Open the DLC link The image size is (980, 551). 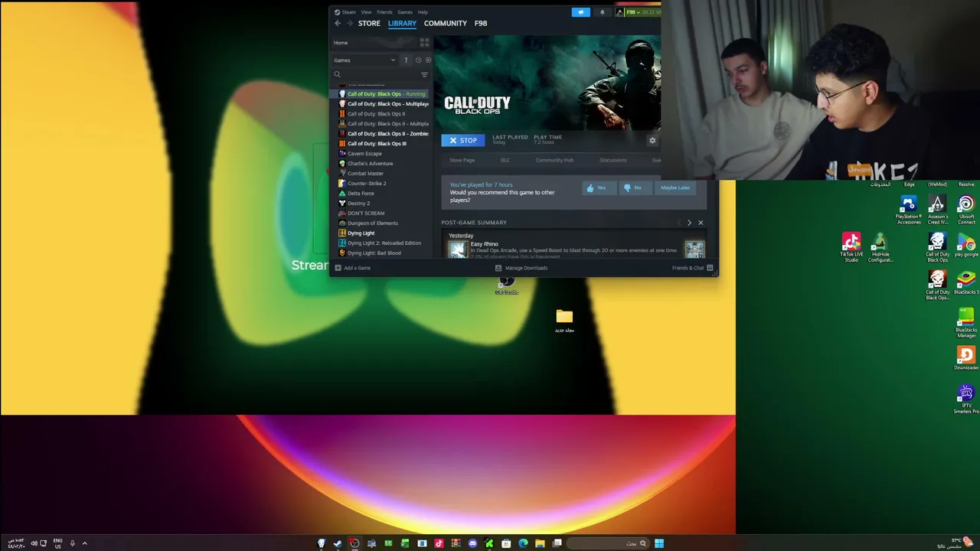[x=505, y=161]
